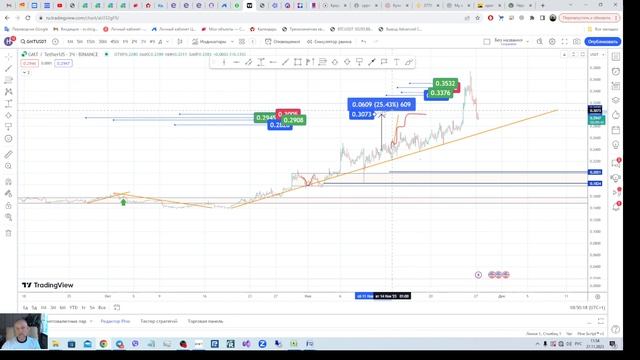Click the TradingView logo
The image size is (640, 360).
[x=47, y=285]
